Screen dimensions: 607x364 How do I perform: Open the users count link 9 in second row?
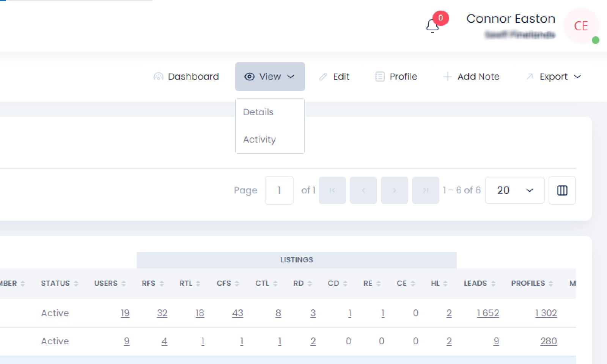127,341
